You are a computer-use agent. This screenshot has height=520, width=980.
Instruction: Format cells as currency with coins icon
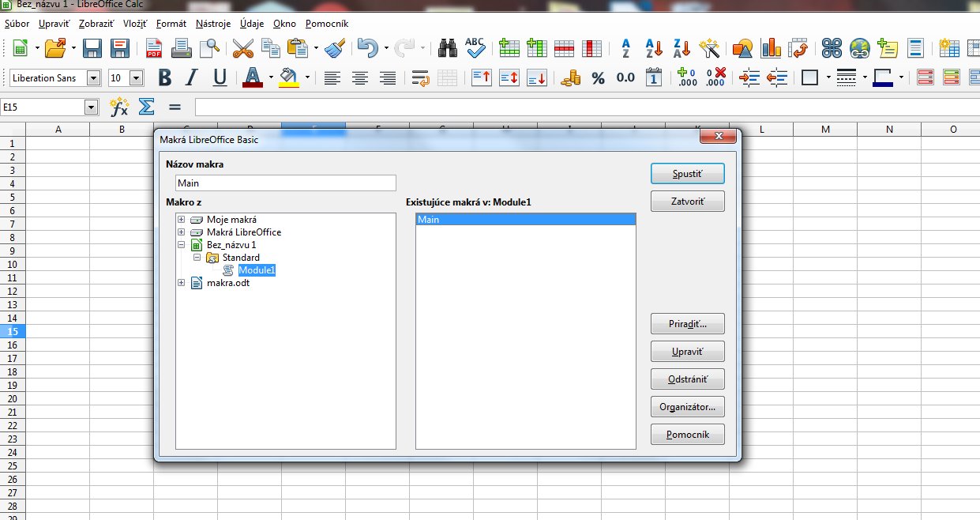[570, 77]
